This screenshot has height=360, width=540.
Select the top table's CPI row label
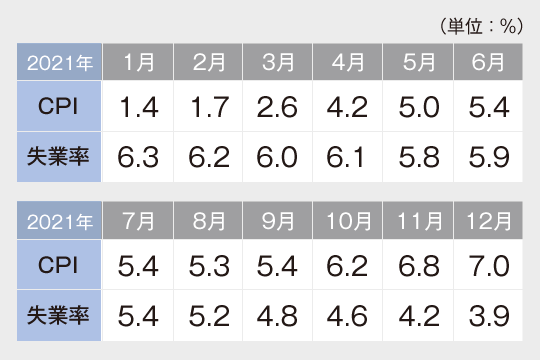[59, 106]
